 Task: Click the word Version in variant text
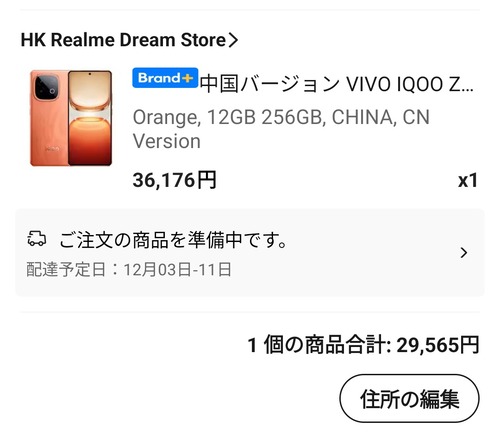pos(167,141)
